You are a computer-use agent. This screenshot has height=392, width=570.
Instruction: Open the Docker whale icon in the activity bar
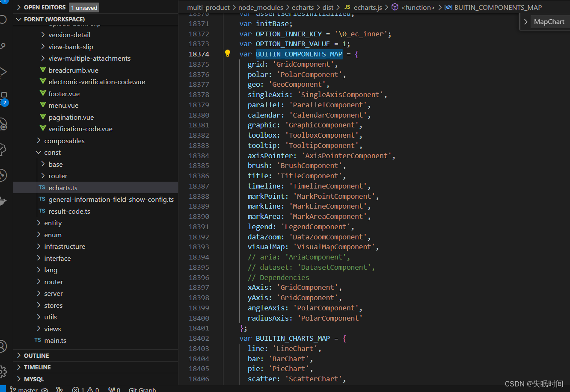pyautogui.click(x=3, y=201)
